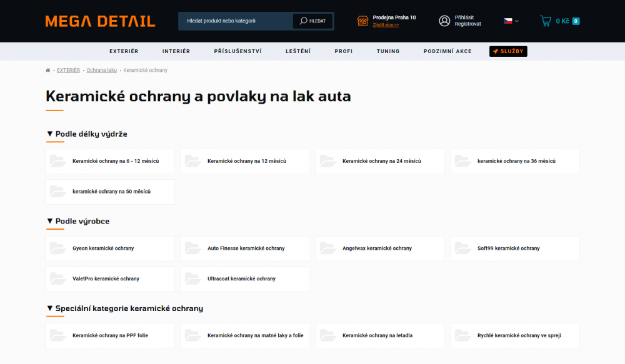Open keramické ochrany na 50 měsíců label
Viewport: 625px width, 364px height.
(112, 192)
